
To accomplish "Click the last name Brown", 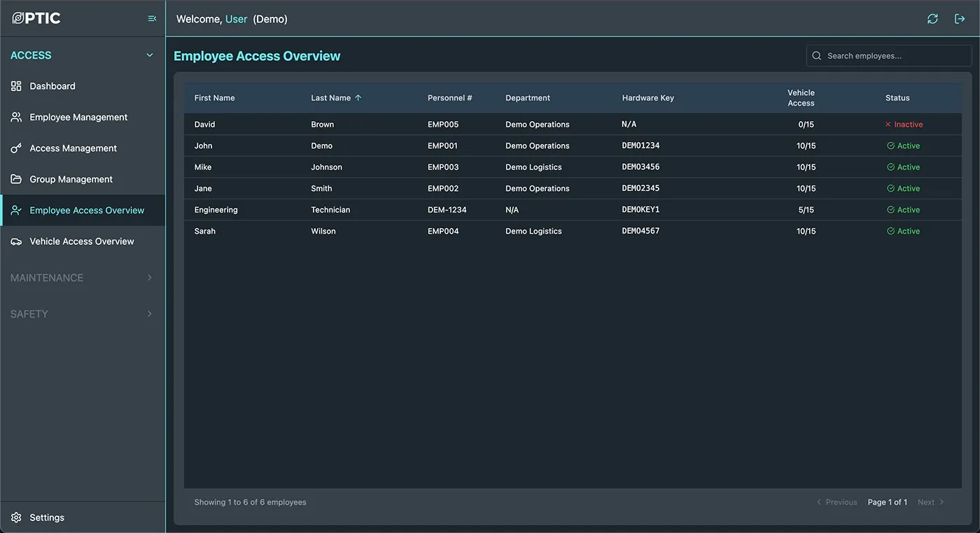I will point(323,125).
